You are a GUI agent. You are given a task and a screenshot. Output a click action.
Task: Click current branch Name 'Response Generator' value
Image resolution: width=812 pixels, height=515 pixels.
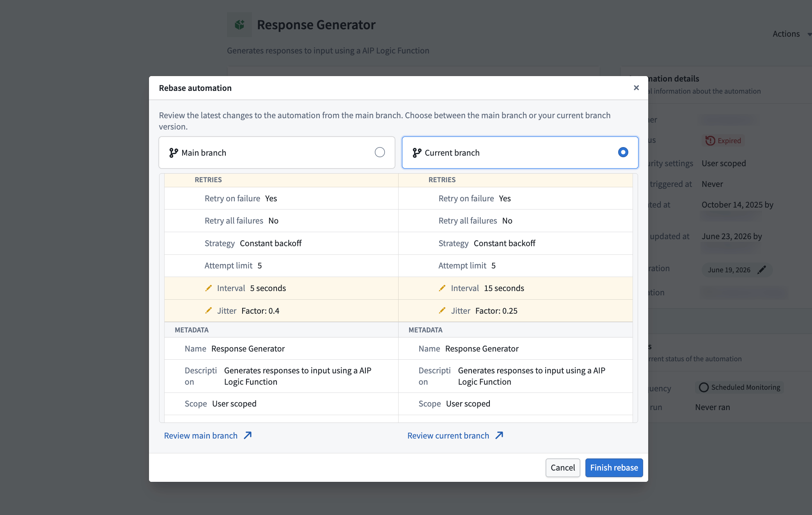click(482, 349)
